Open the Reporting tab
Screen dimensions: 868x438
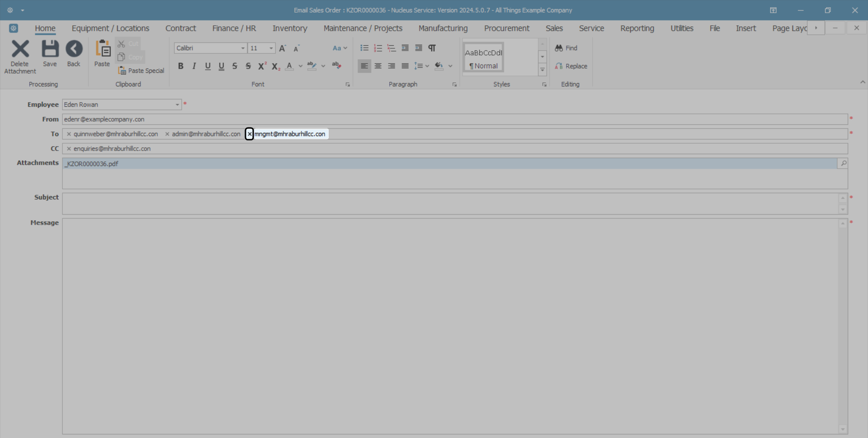(x=637, y=28)
